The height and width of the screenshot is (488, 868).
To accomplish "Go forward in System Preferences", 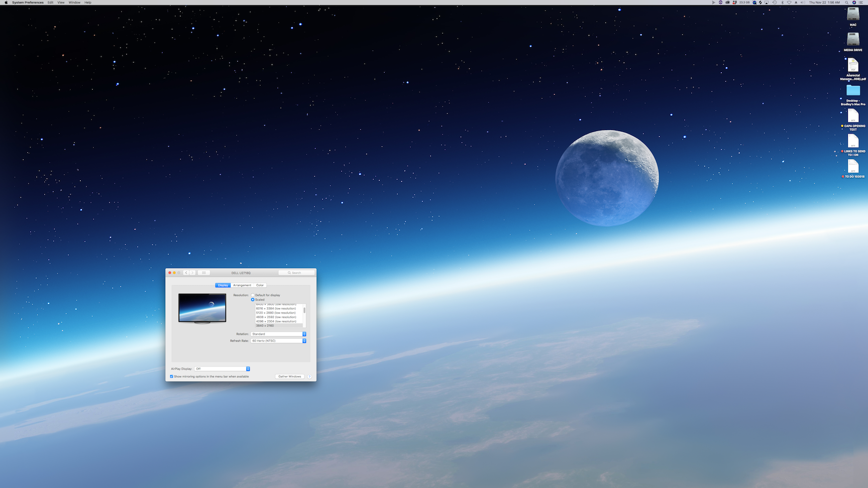I will 192,273.
